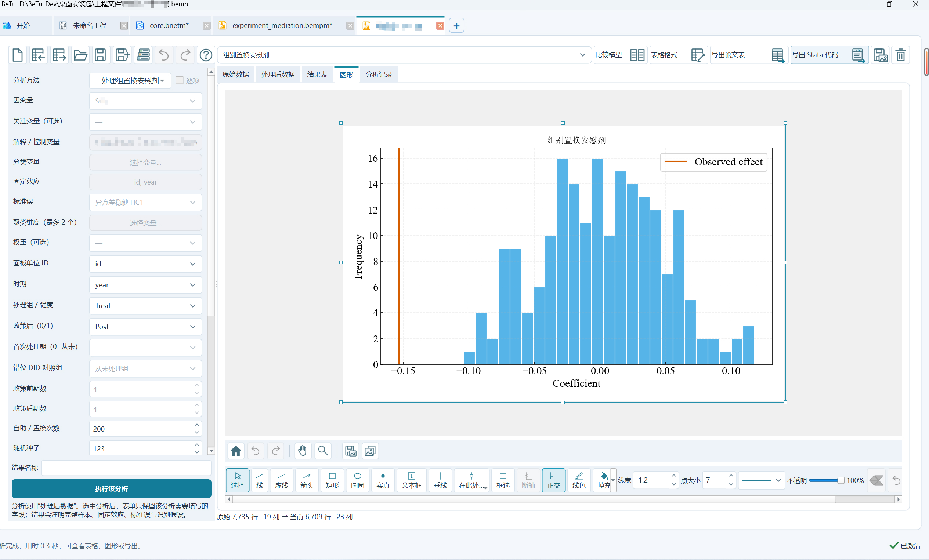Click 导出 Stata 代码 button
This screenshot has width=929, height=560.
pos(829,55)
